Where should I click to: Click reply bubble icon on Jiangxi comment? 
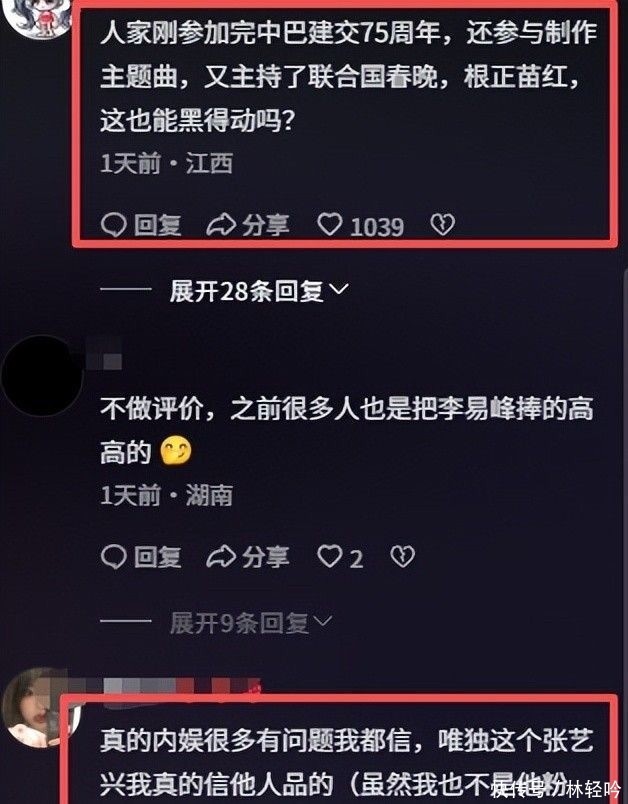tap(114, 225)
